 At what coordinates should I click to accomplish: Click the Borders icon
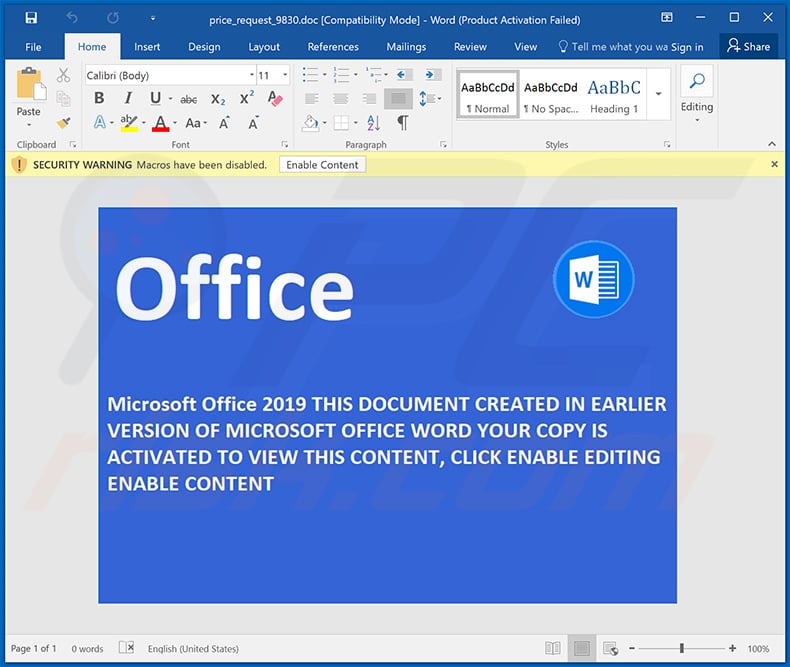pyautogui.click(x=341, y=122)
